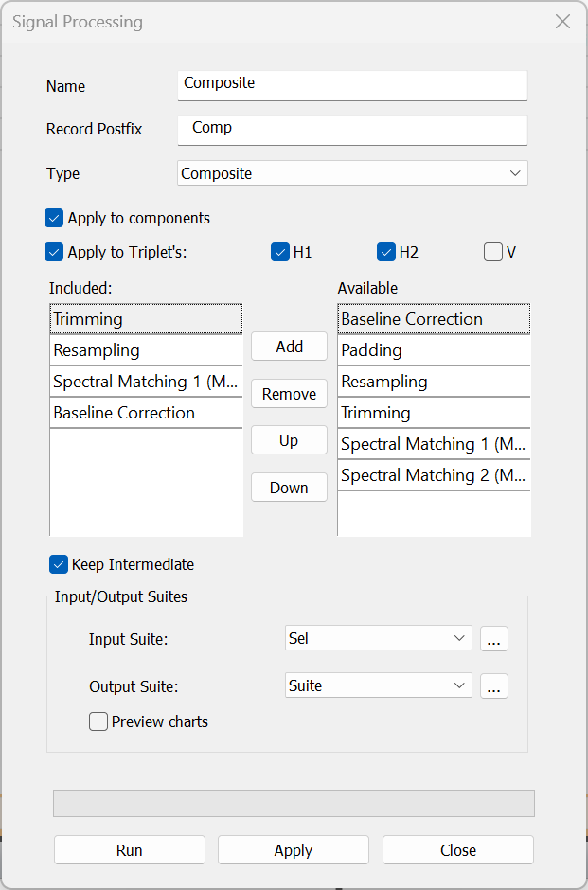
Task: Toggle the H1 component checkbox
Action: [x=280, y=252]
